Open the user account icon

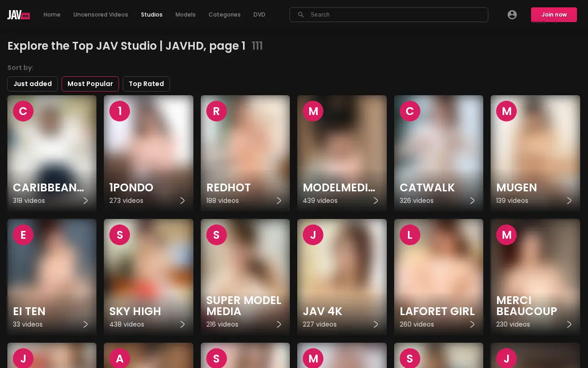coord(512,15)
